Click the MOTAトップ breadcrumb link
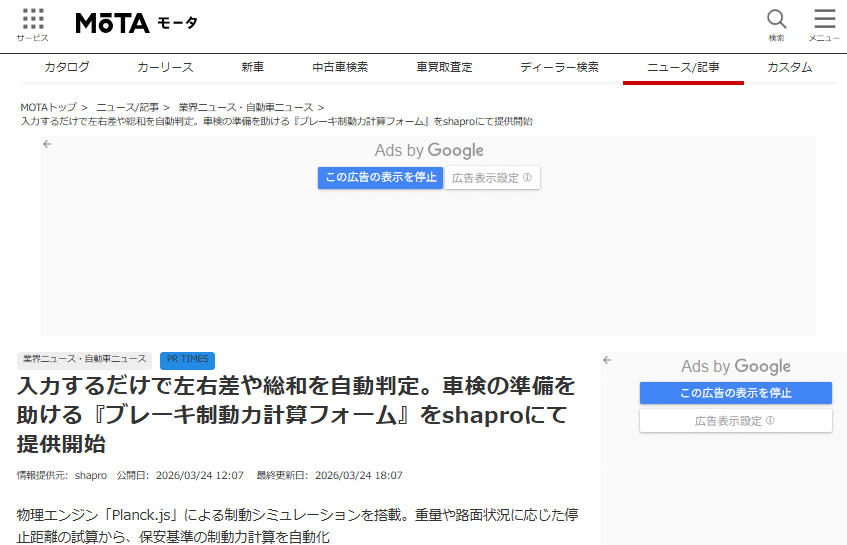This screenshot has height=545, width=847. coord(48,107)
